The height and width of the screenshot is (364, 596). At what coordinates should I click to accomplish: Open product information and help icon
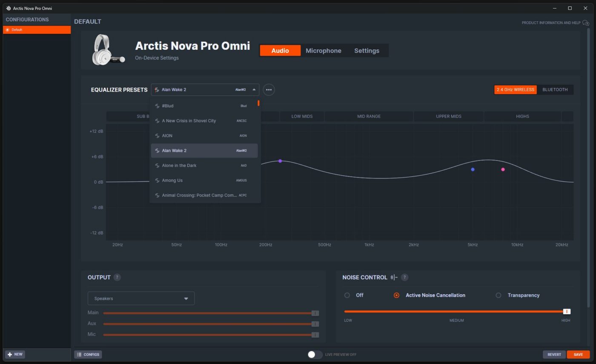click(x=586, y=23)
